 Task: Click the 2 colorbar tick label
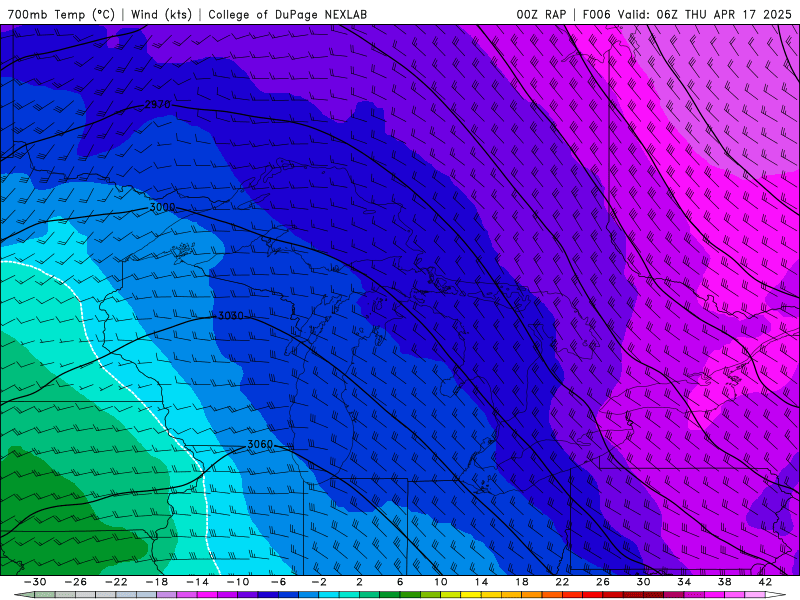[359, 582]
